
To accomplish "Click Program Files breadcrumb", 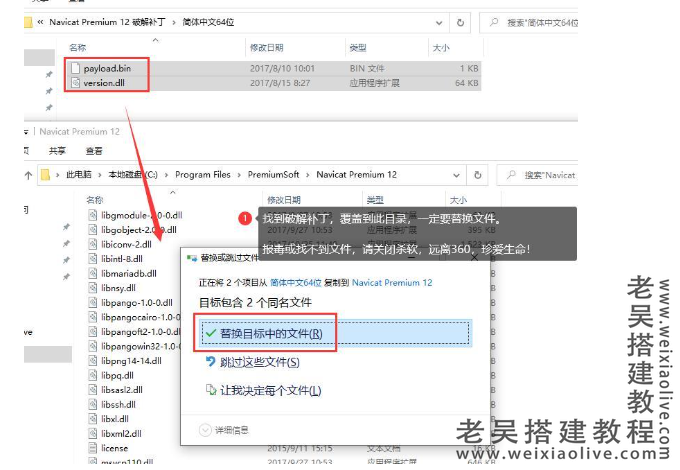I will (x=203, y=175).
